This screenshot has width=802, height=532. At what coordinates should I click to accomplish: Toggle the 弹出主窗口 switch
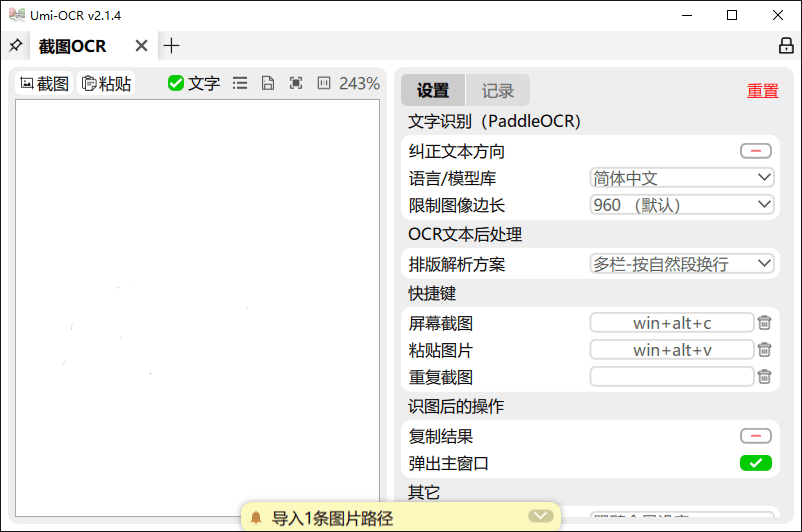click(x=755, y=463)
